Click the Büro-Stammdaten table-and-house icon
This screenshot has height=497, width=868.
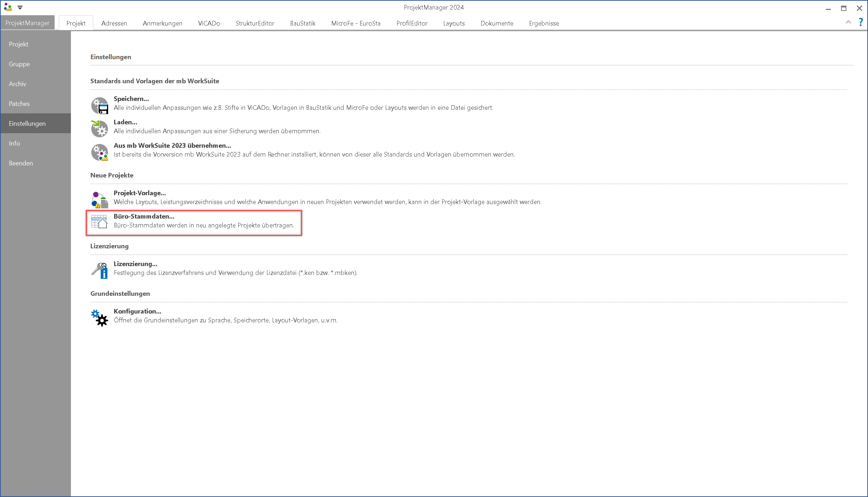click(99, 221)
